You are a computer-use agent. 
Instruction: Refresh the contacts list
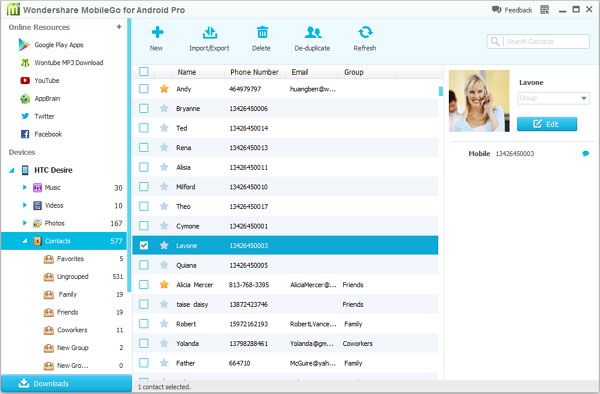click(365, 38)
